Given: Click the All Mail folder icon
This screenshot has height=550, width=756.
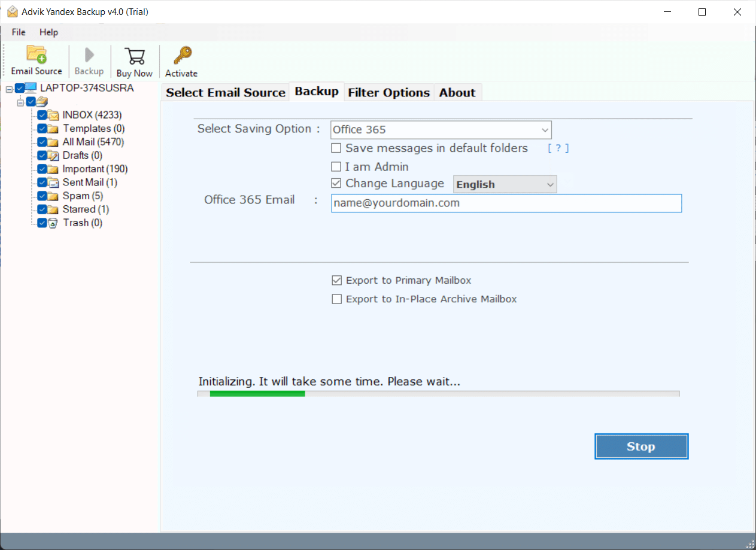Looking at the screenshot, I should 53,142.
